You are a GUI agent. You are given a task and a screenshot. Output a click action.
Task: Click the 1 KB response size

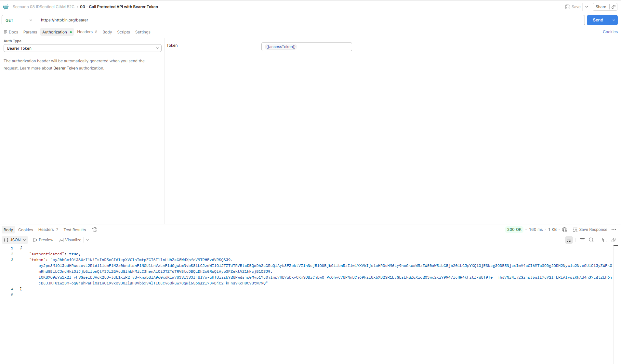552,230
